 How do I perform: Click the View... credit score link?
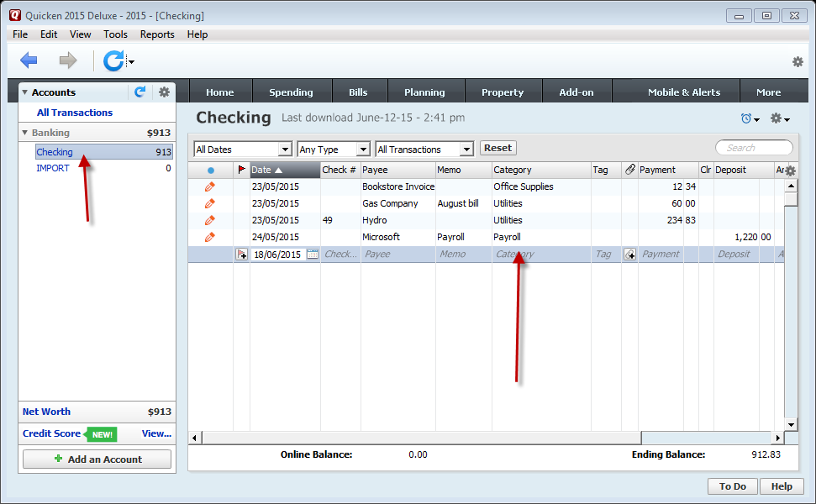(x=156, y=433)
